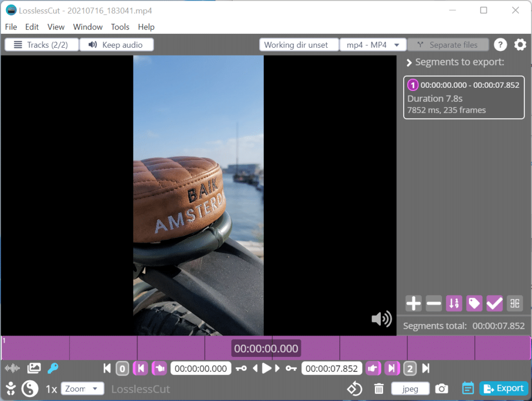Open the Tools menu
Viewport: 532px width, 401px height.
tap(120, 27)
